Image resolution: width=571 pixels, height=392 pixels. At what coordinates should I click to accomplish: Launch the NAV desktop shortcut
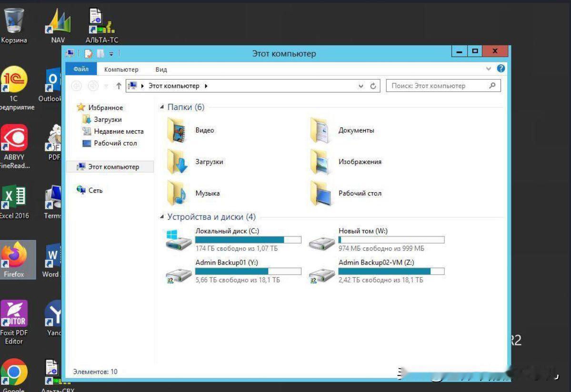(x=58, y=25)
